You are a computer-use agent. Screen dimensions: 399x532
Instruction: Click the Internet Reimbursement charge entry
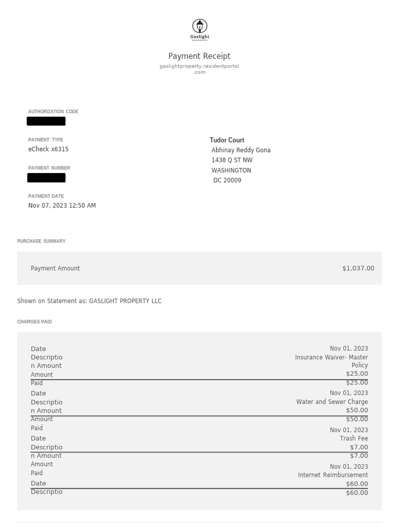pos(332,475)
